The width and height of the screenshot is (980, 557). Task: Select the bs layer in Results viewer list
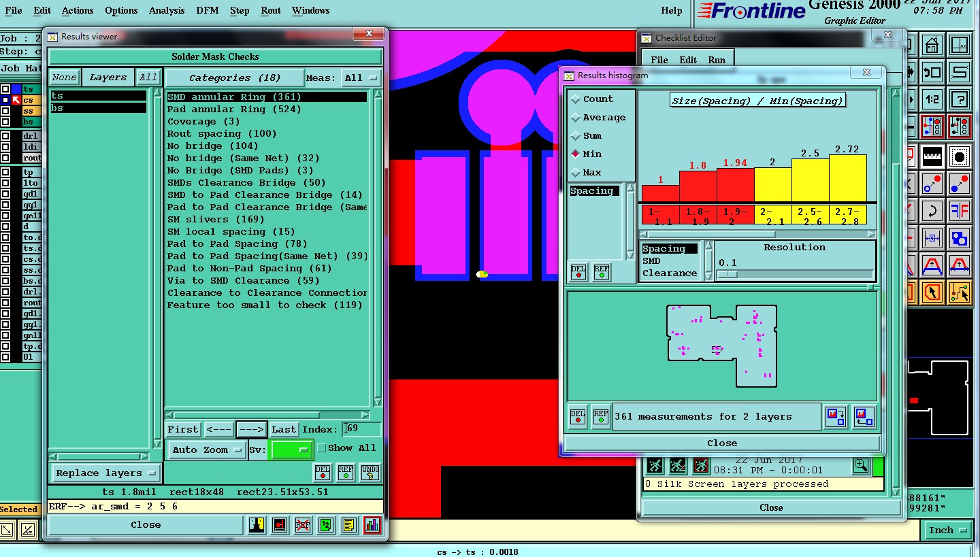[x=99, y=108]
